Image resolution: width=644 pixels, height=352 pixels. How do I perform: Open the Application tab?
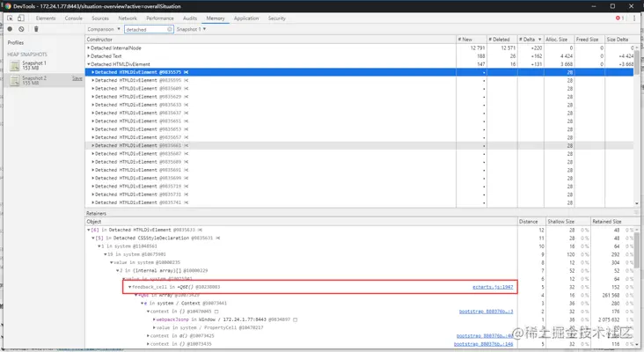tap(246, 18)
